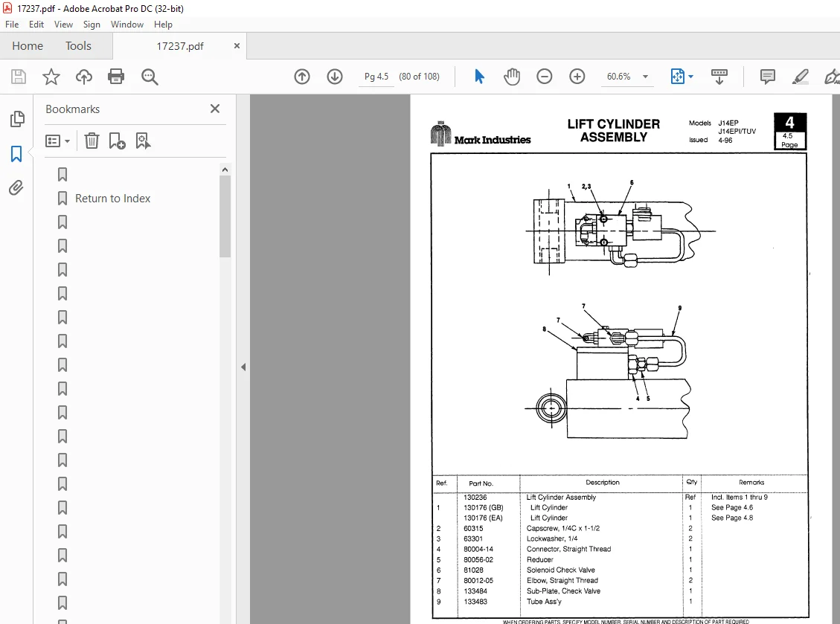Viewport: 840px width, 624px height.
Task: Go to the next page arrow
Action: [335, 77]
